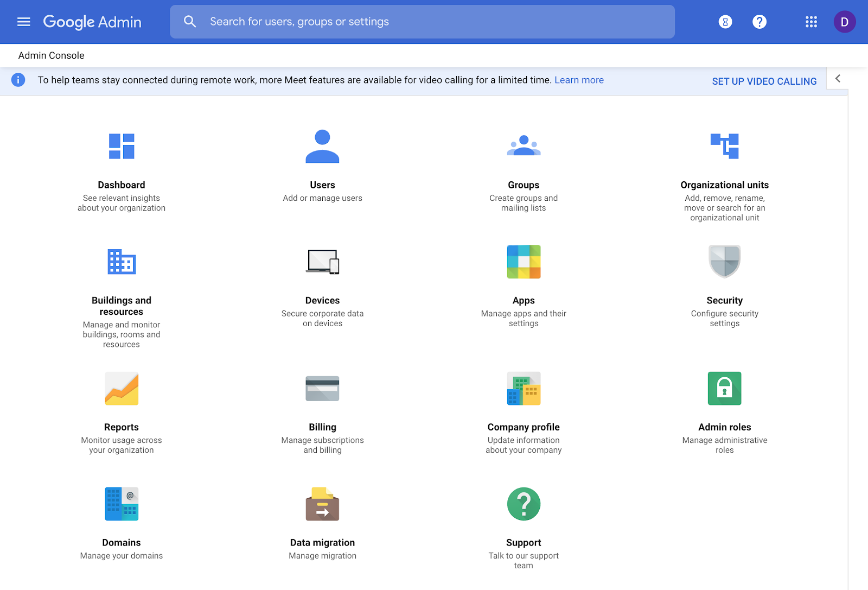This screenshot has height=590, width=868.
Task: Click the Admin Console breadcrumb
Action: pos(51,55)
